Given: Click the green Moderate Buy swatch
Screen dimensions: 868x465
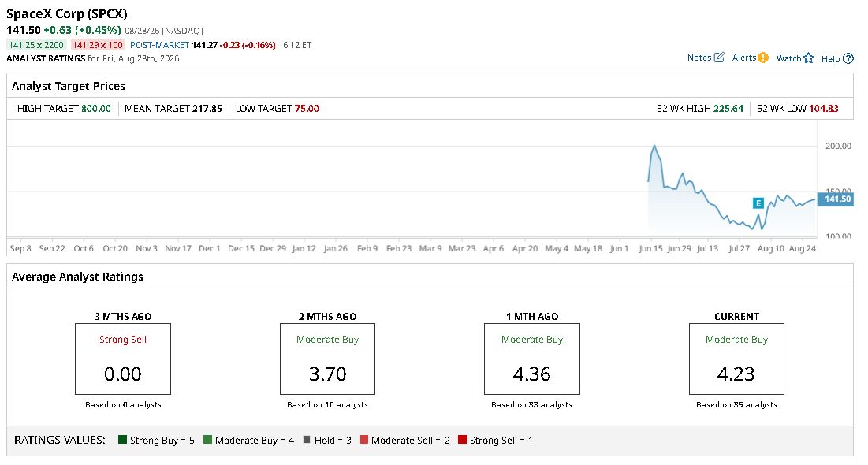Looking at the screenshot, I should (207, 440).
